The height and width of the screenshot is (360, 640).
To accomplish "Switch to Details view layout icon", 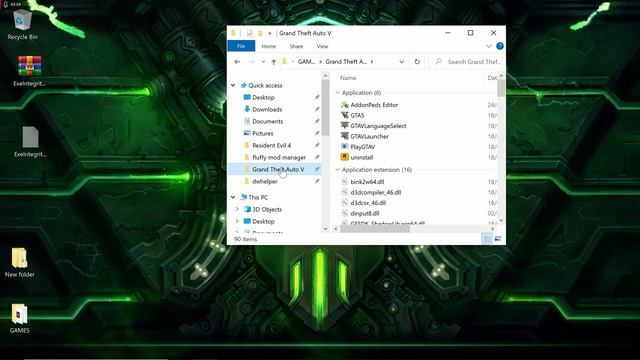I will click(x=487, y=239).
